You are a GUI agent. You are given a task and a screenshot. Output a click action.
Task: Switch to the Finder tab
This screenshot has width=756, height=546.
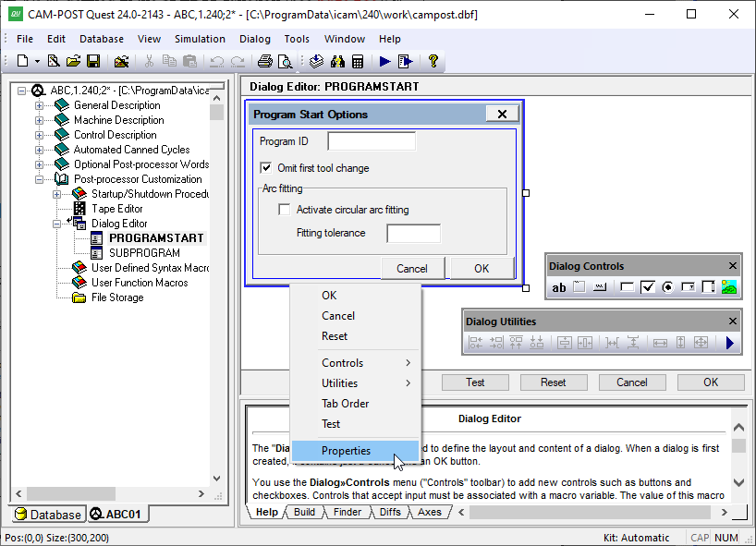point(348,512)
